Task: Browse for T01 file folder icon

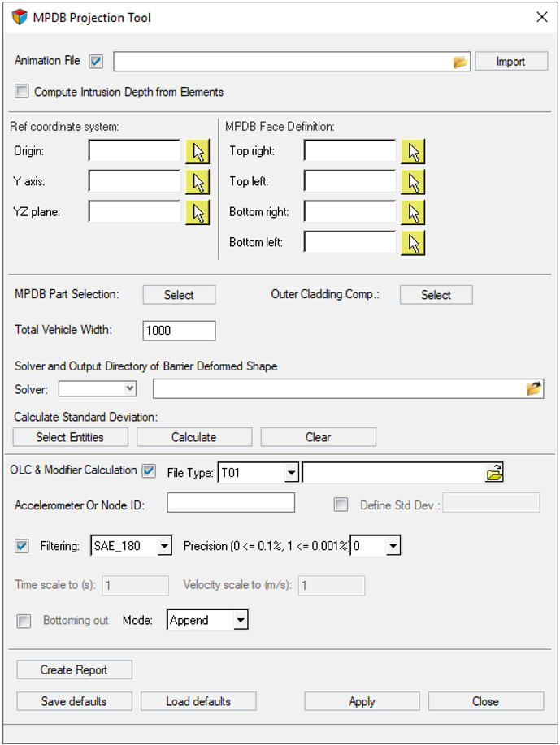Action: click(x=494, y=473)
